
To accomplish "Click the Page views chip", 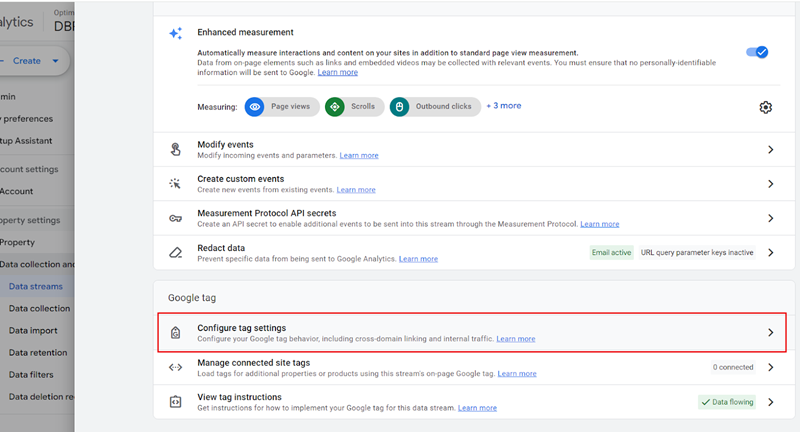I will point(282,107).
